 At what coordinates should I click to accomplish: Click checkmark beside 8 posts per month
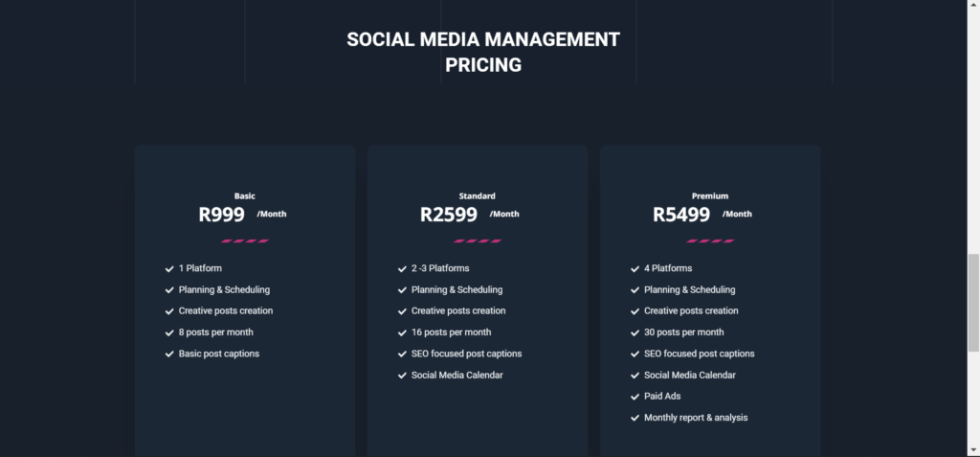click(x=169, y=332)
